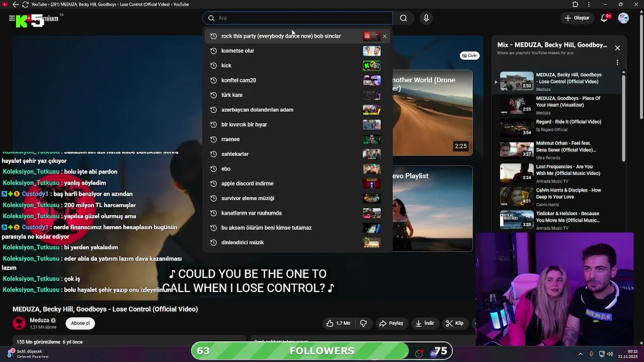Open Mix playlist three-dot options

(x=617, y=63)
